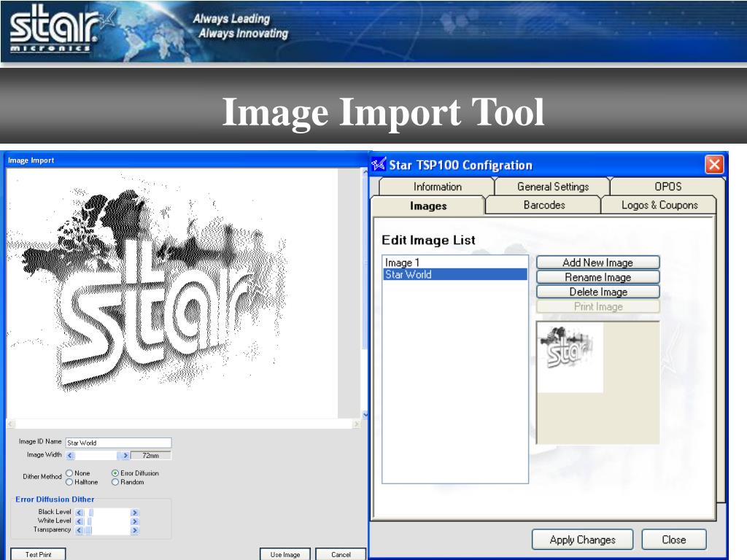Click the vertical scrollbar down arrow in preview
This screenshot has height=560, width=747.
365,414
